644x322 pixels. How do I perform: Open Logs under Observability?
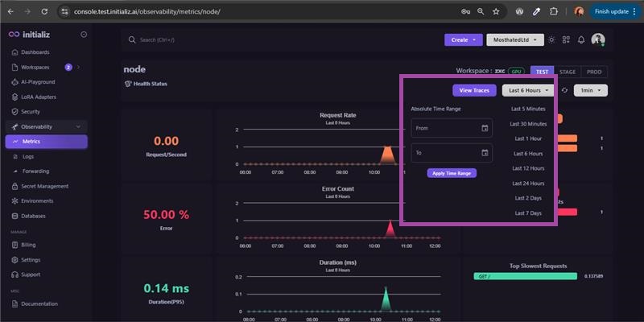click(x=28, y=156)
